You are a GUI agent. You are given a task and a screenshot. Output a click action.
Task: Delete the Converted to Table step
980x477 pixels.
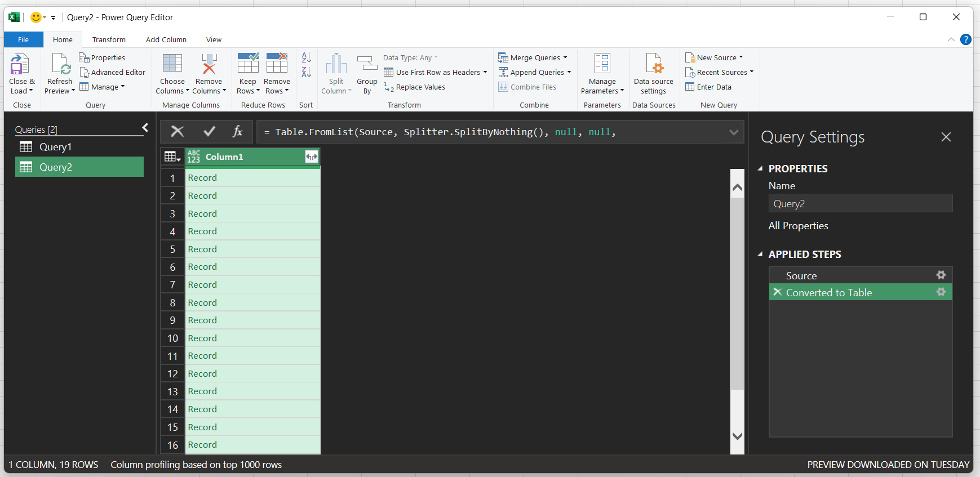coord(778,292)
